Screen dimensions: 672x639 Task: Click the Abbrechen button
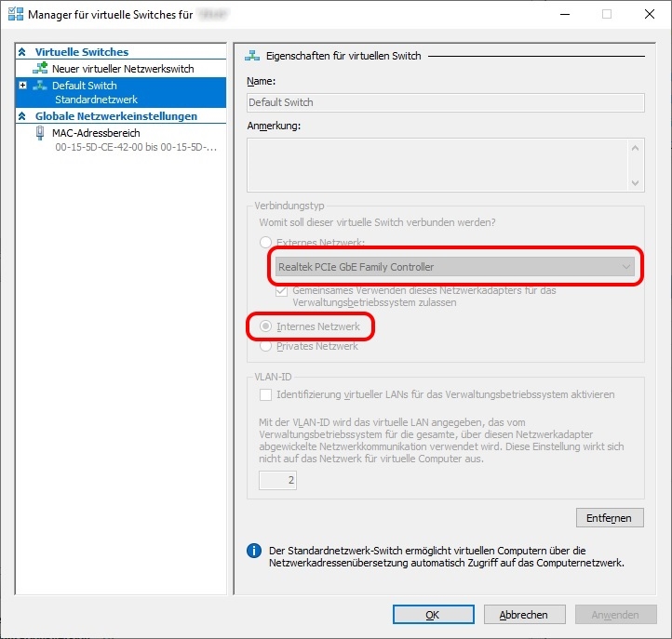(525, 615)
